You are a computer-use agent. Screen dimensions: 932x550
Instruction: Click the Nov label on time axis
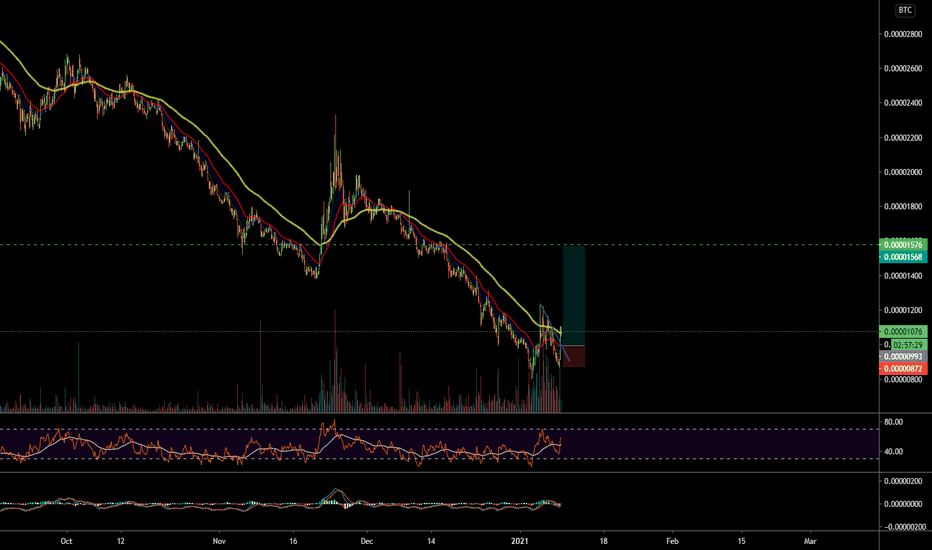coord(219,541)
